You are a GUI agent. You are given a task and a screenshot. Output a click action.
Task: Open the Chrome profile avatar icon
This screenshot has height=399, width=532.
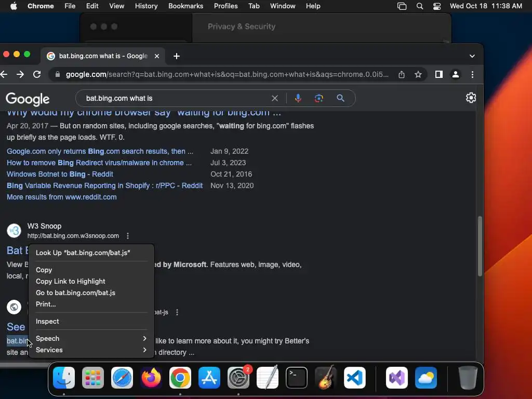[x=456, y=74]
